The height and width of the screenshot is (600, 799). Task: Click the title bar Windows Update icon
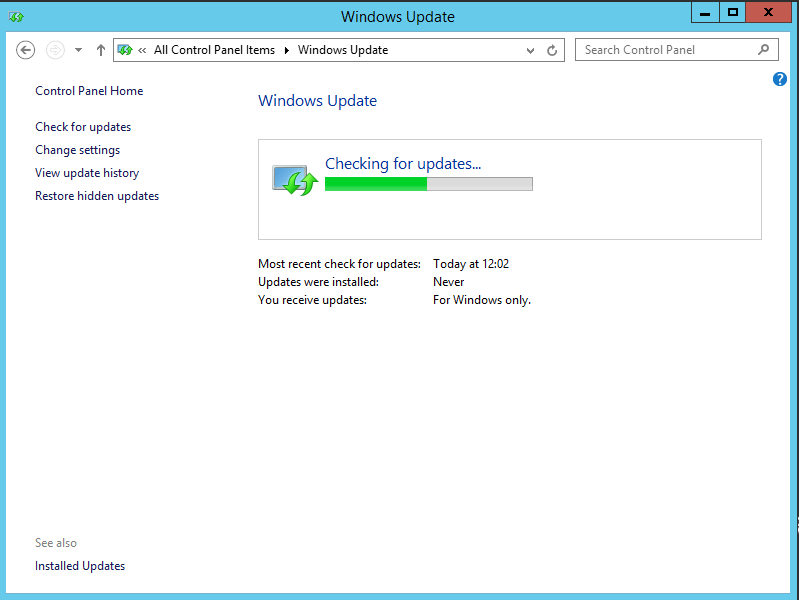16,17
